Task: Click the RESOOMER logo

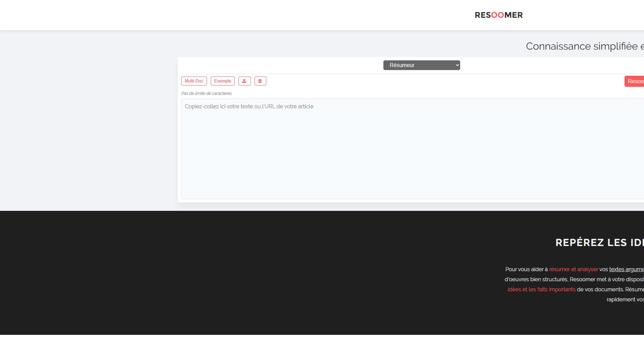Action: pyautogui.click(x=499, y=15)
